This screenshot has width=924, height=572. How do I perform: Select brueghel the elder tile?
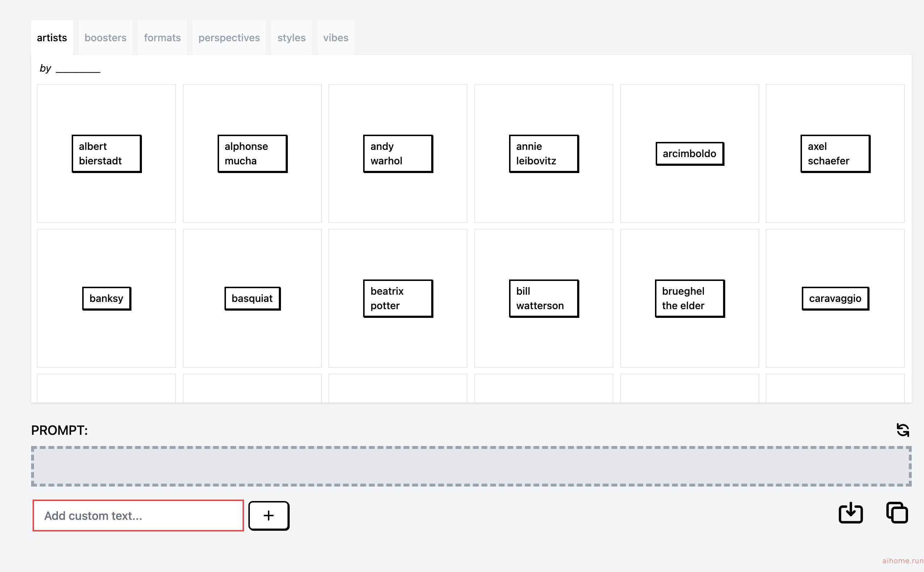coord(689,298)
